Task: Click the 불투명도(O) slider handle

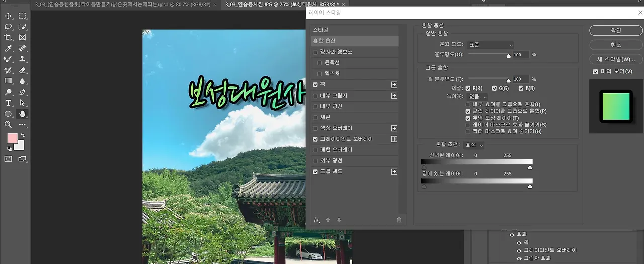Action: click(x=508, y=56)
